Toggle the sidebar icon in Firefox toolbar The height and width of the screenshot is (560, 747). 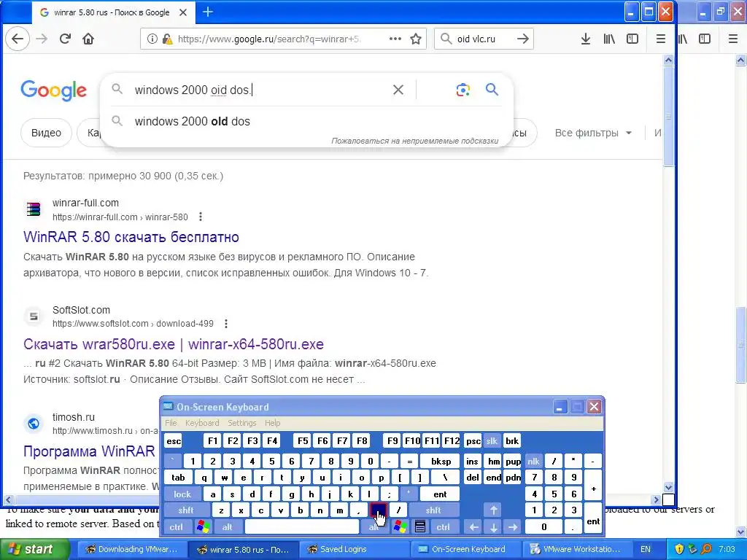[x=632, y=39]
